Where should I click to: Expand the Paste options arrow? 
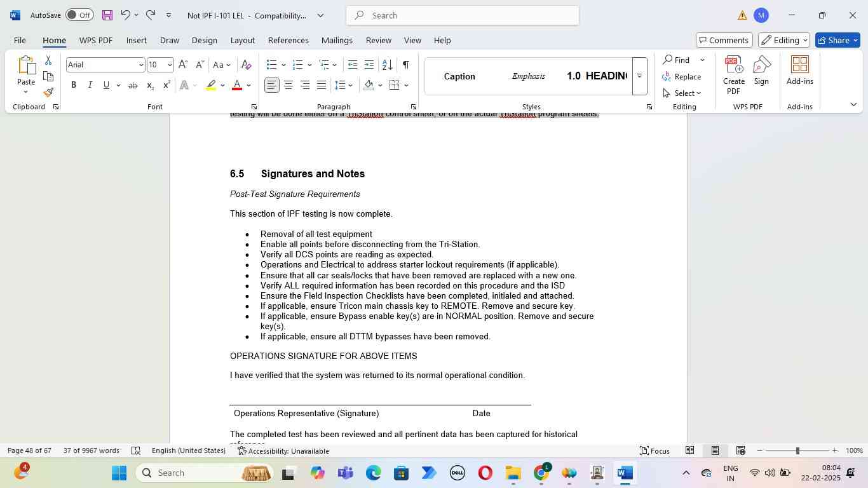coord(26,91)
